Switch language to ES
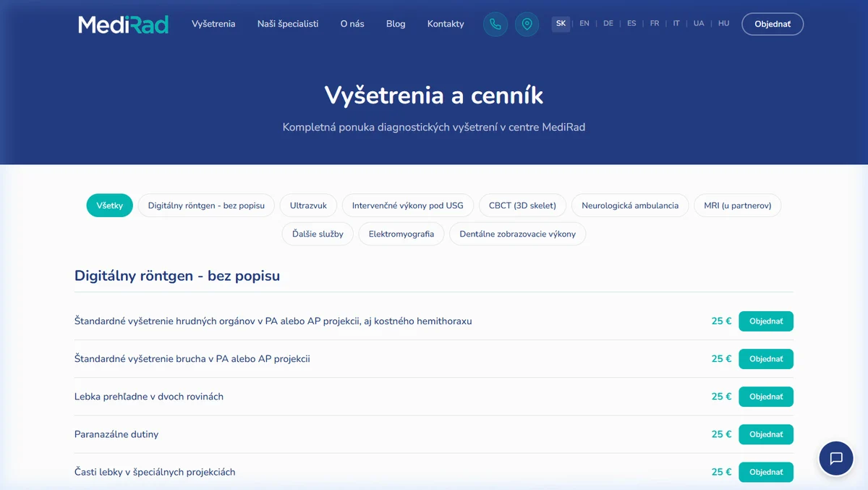868x490 pixels. [631, 24]
